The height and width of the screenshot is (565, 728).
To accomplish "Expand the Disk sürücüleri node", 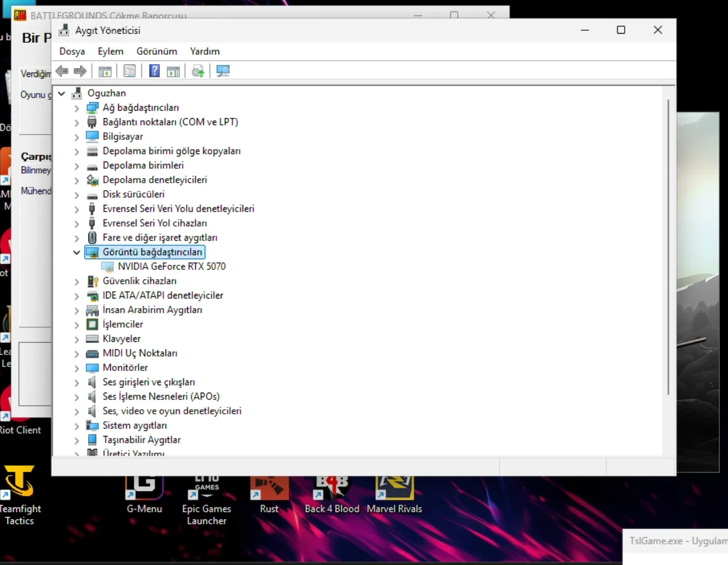I will 76,195.
